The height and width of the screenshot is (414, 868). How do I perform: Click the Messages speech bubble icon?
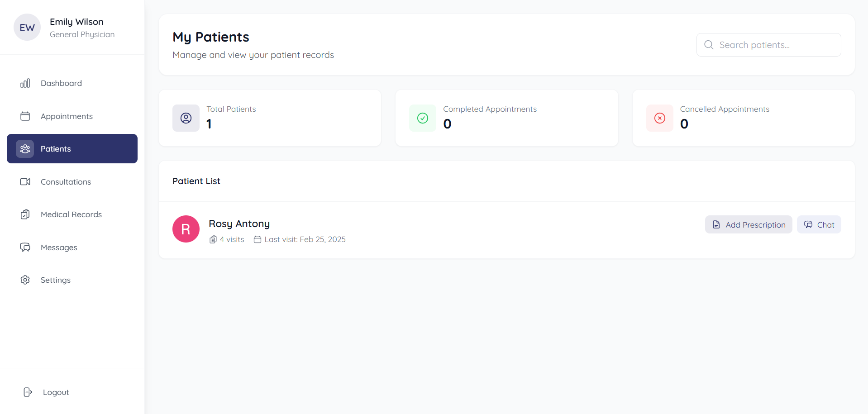coord(25,247)
